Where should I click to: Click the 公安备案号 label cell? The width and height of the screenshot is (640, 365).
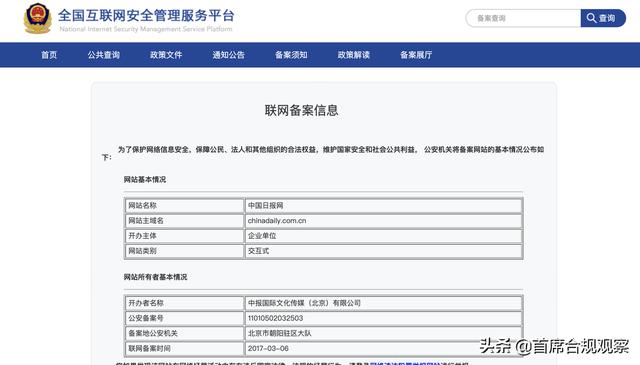184,318
